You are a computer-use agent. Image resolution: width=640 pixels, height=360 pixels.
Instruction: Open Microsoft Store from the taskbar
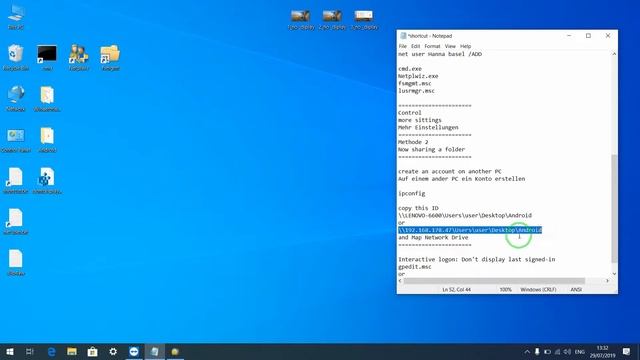click(93, 351)
